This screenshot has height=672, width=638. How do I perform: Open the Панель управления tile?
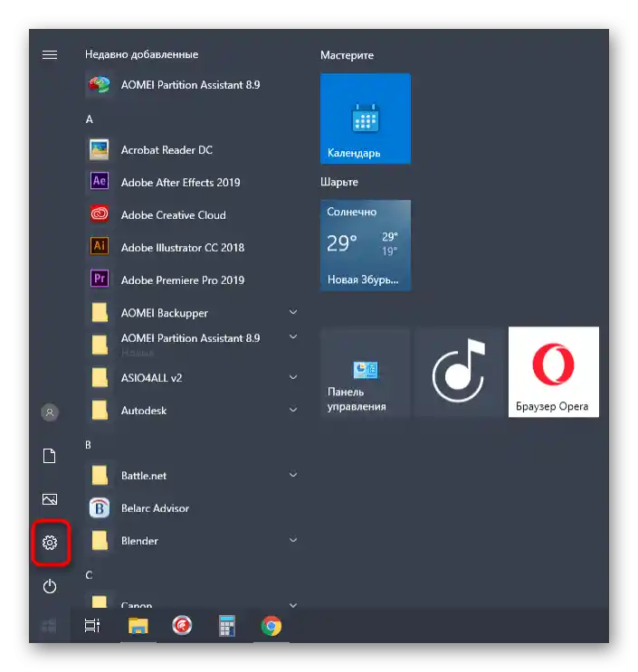pos(366,372)
